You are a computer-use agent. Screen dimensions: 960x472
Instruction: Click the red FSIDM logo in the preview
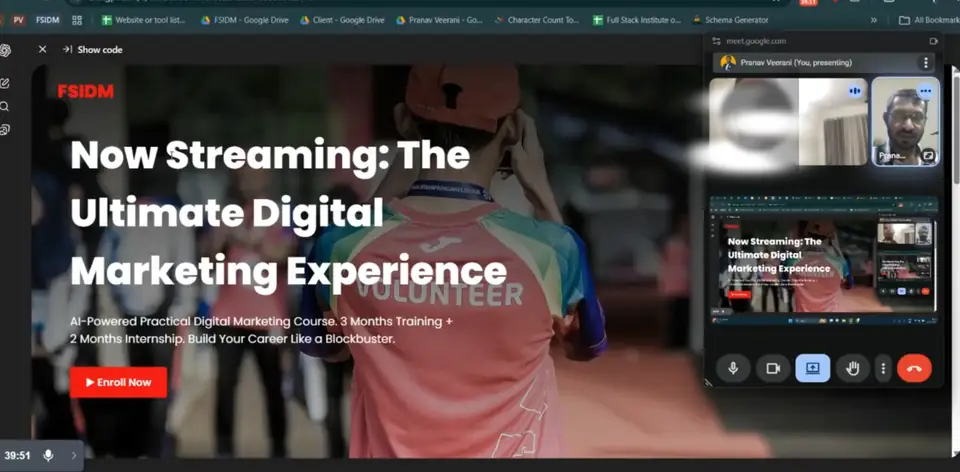click(x=86, y=92)
